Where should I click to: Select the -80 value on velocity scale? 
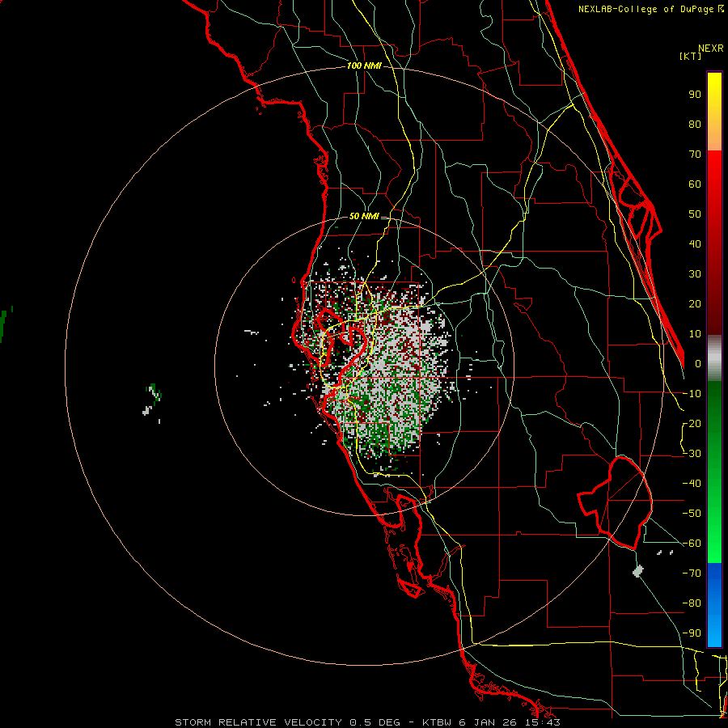point(692,603)
